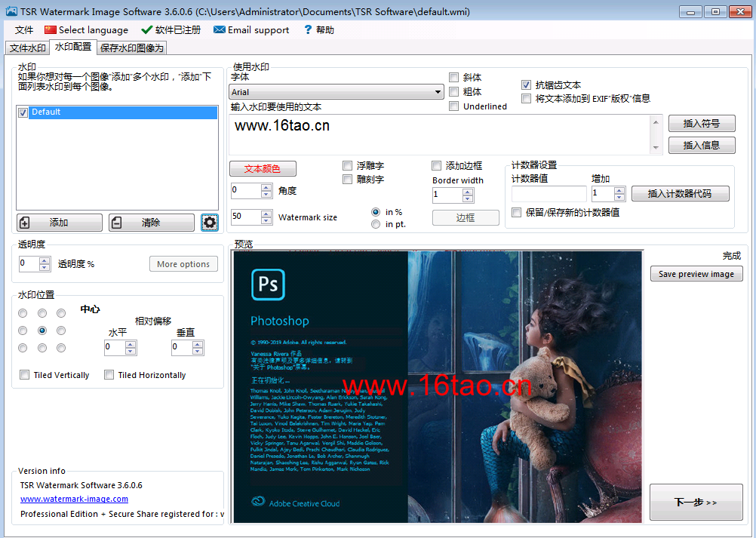Viewport: 756px width, 538px height.
Task: Open the red 文本颜色 text color picker
Action: pos(263,169)
